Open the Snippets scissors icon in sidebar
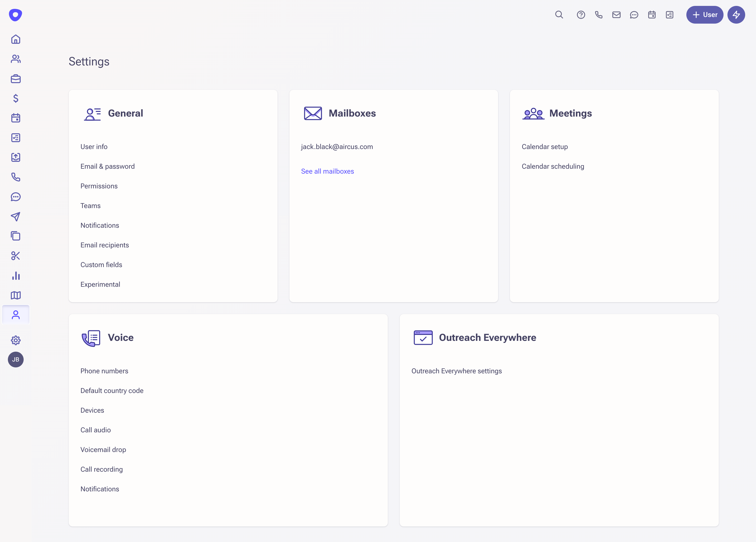The image size is (756, 542). [16, 256]
